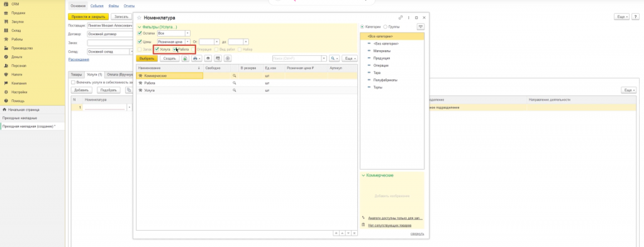Toggle category panel settings icon

420,26
